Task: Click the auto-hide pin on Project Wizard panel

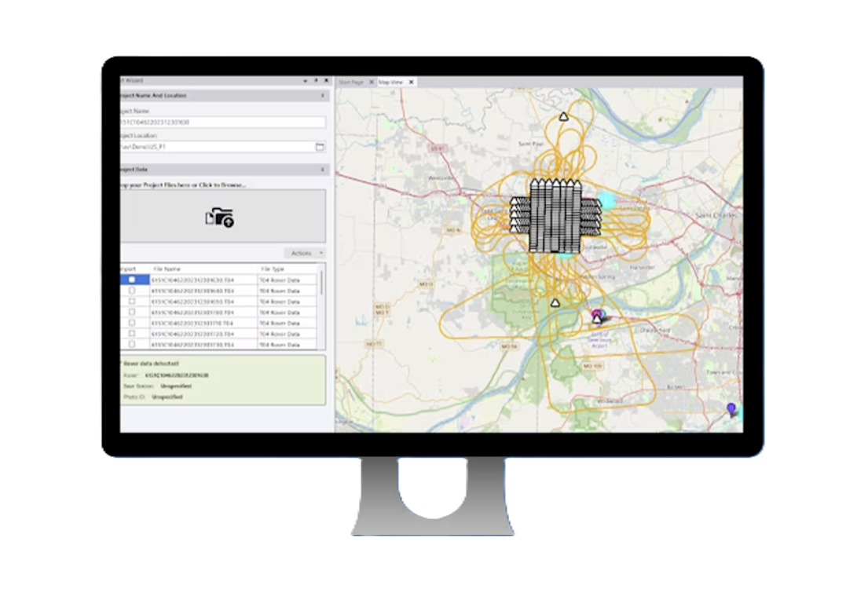Action: (317, 79)
